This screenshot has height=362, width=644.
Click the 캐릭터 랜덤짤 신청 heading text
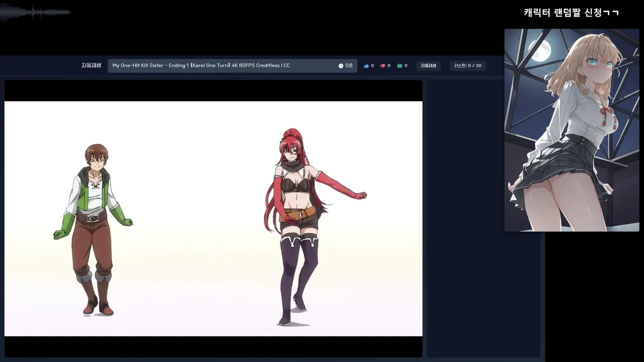pos(571,13)
